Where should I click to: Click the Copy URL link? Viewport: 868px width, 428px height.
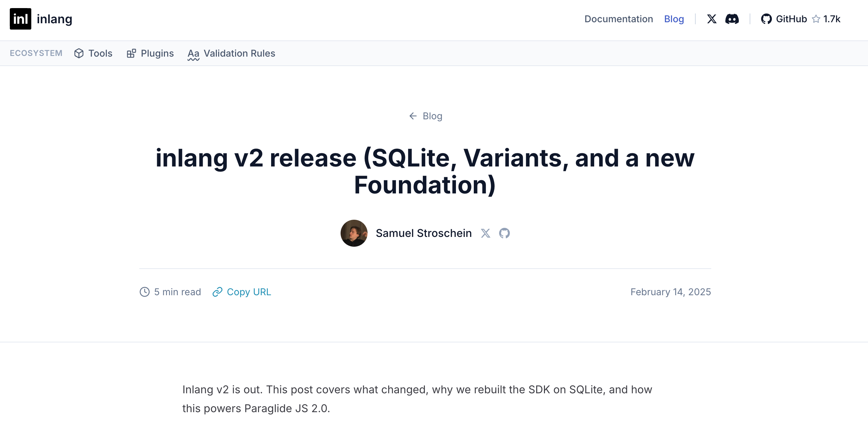click(249, 292)
